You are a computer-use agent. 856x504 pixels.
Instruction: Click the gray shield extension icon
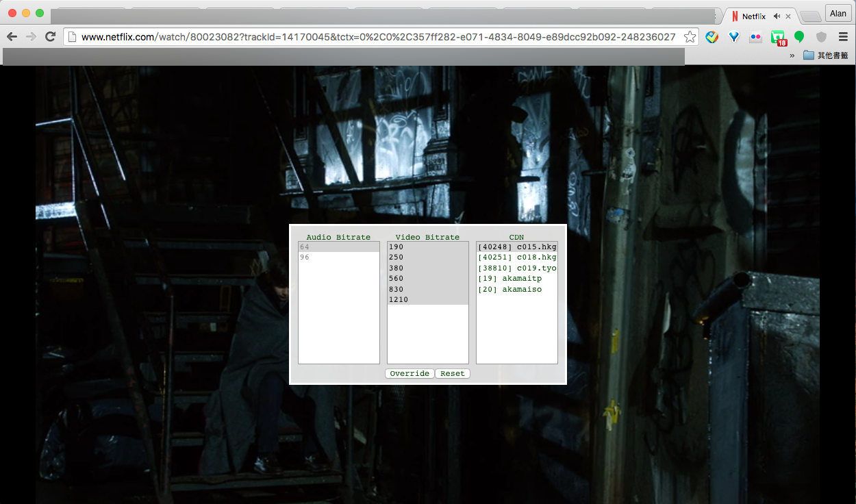click(x=821, y=37)
